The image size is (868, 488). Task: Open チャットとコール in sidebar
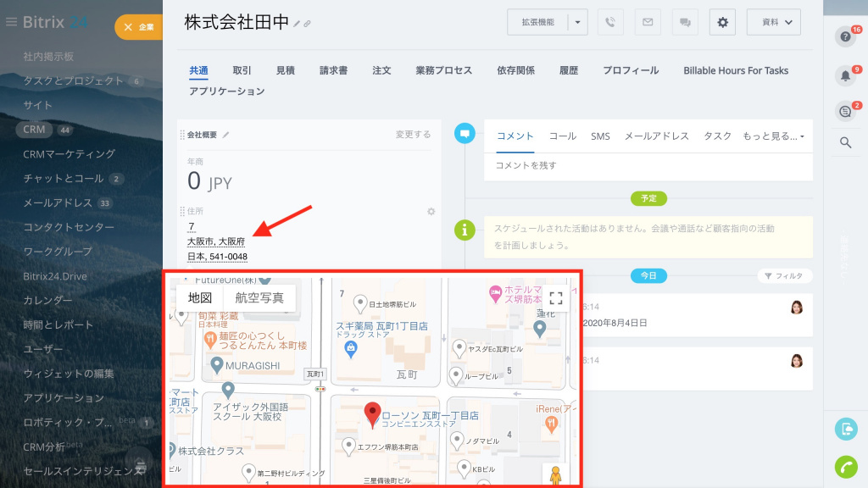coord(63,178)
